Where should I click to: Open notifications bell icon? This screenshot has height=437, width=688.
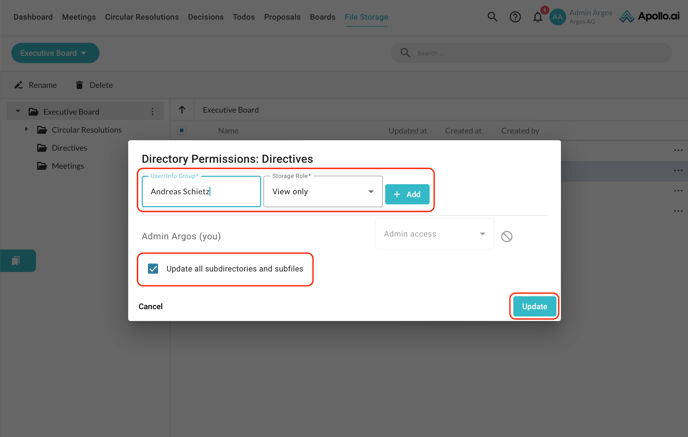pos(537,17)
